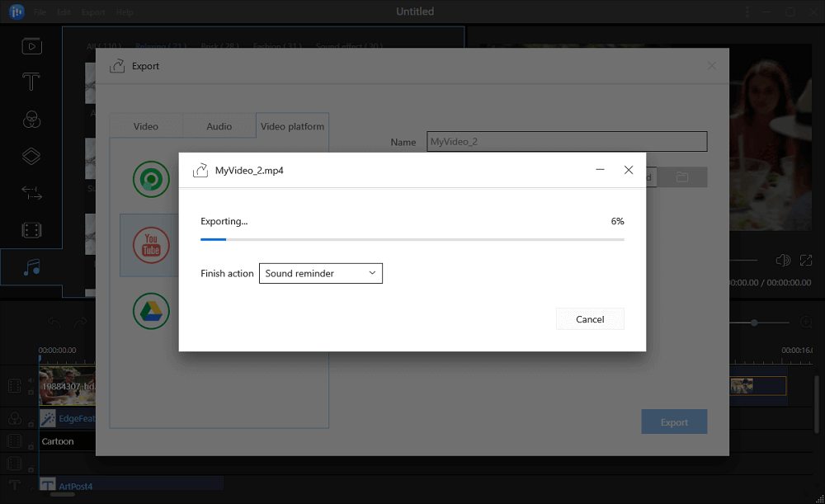This screenshot has width=825, height=504.
Task: Toggle mute on the video track
Action: click(31, 381)
